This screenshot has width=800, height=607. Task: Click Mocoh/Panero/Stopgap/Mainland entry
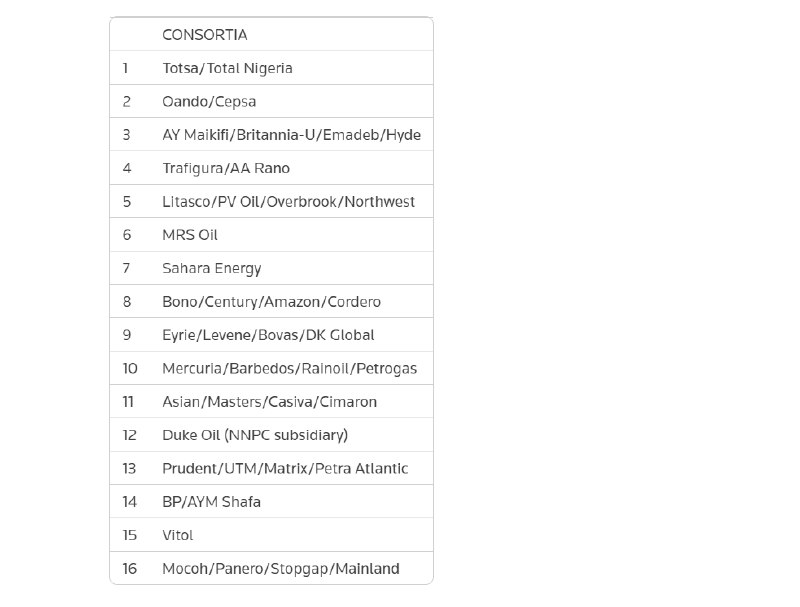[x=281, y=569]
